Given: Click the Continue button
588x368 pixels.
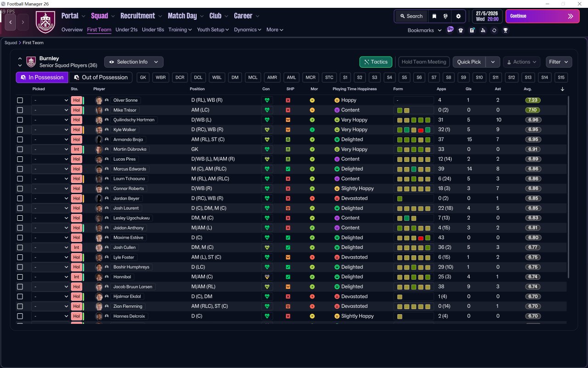Looking at the screenshot, I should tap(543, 16).
